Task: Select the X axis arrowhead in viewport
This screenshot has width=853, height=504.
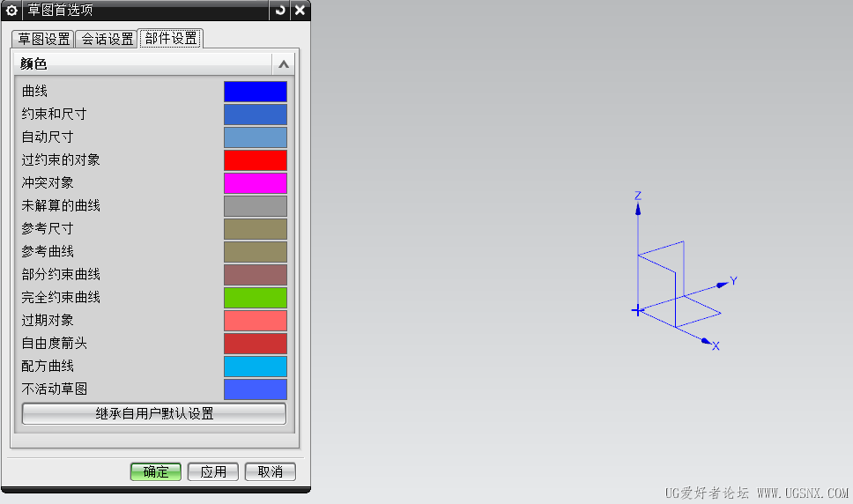Action: click(706, 342)
